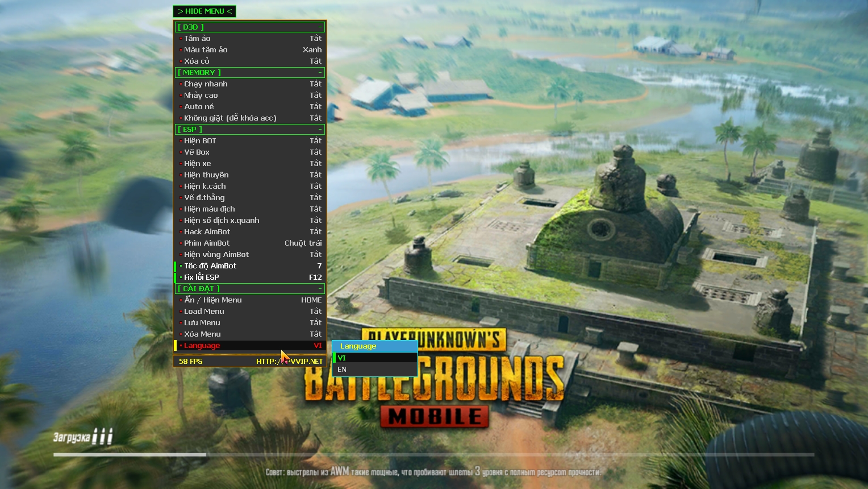Toggle Không giật (dễ khóa acc)

(x=250, y=118)
